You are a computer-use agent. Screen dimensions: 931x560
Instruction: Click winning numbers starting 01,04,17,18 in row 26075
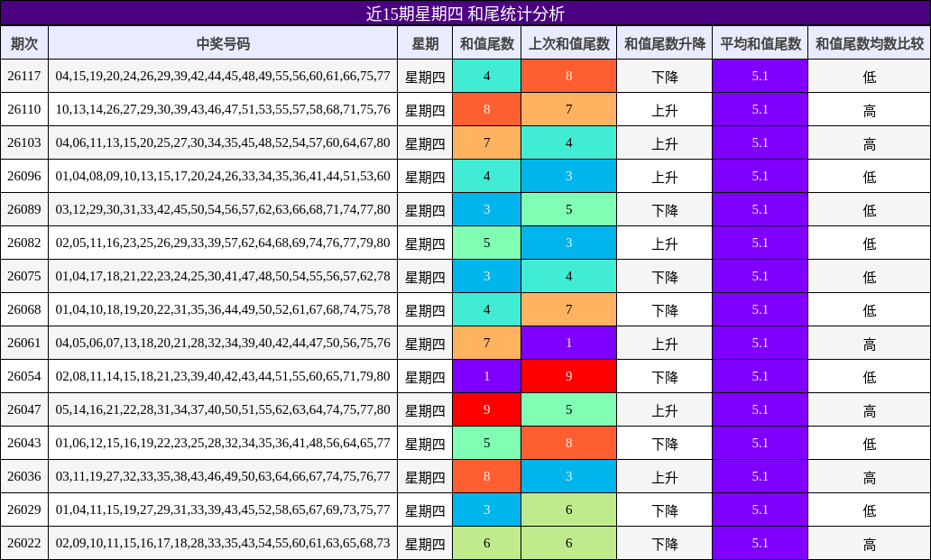point(223,276)
